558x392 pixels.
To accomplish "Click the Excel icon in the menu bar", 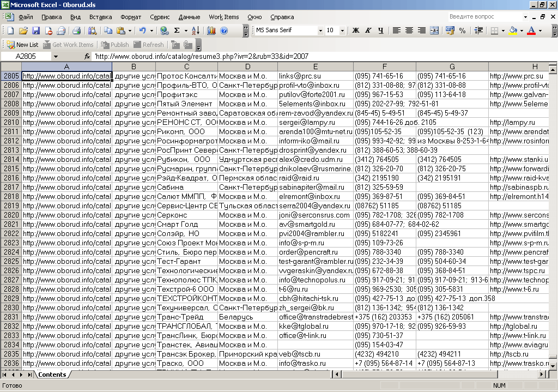I will (9, 17).
